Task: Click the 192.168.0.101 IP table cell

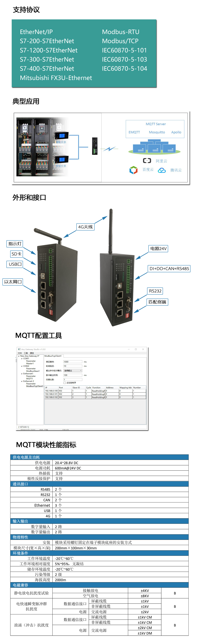Action: point(51,394)
